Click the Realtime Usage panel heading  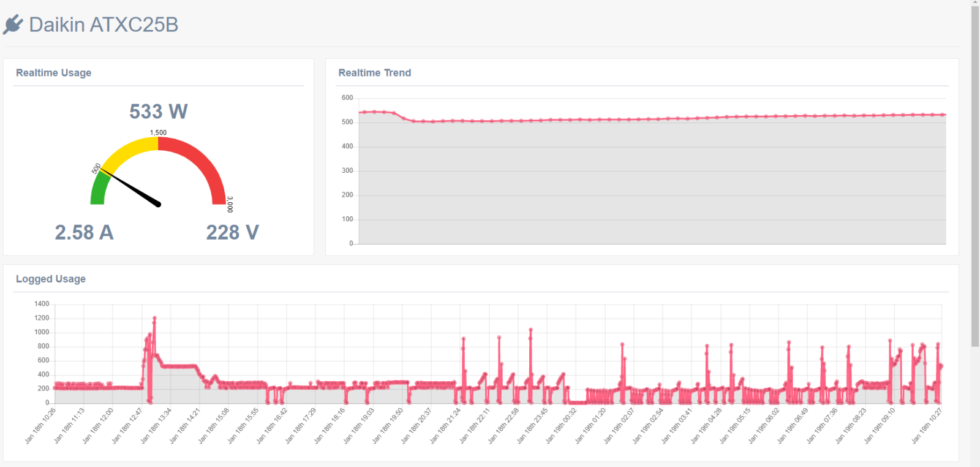(53, 72)
